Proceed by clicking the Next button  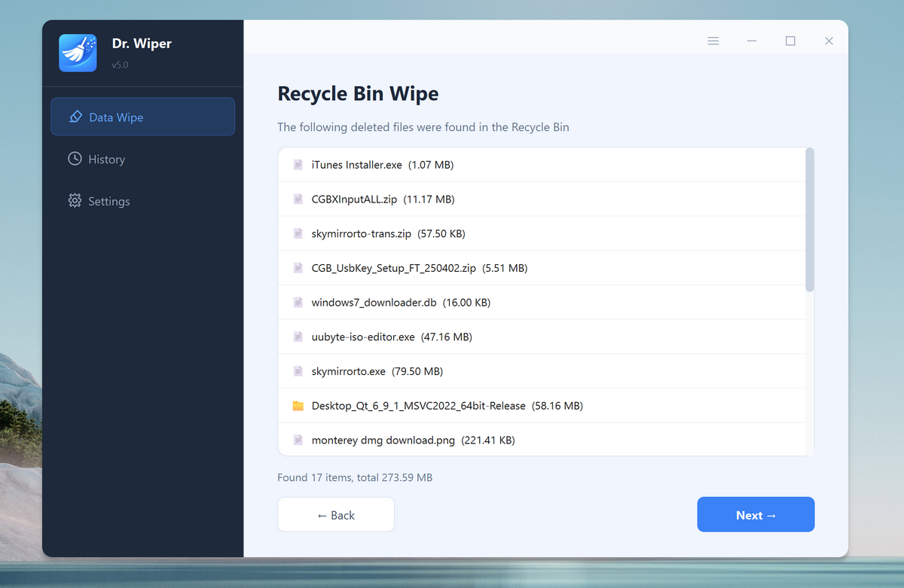(x=755, y=514)
